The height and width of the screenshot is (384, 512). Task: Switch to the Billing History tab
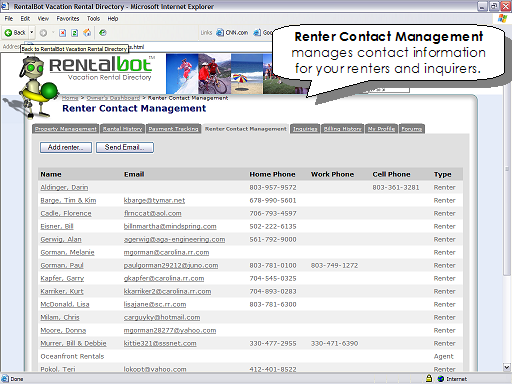342,129
